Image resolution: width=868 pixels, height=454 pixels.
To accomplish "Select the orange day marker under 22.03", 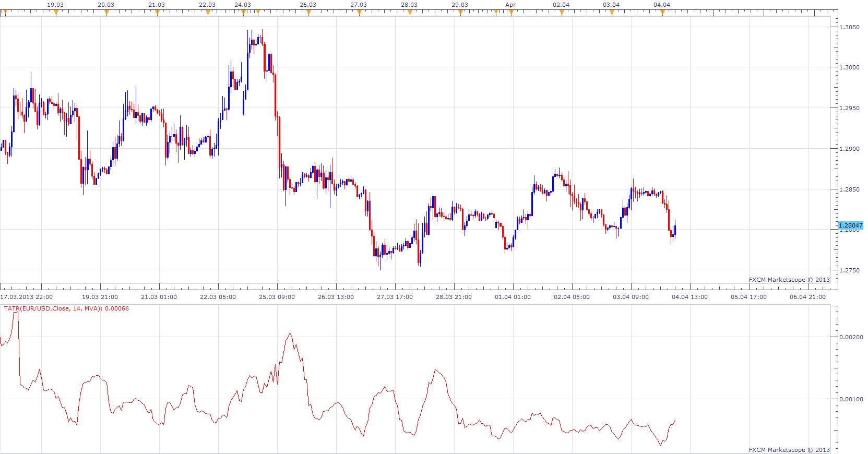I will click(x=208, y=13).
